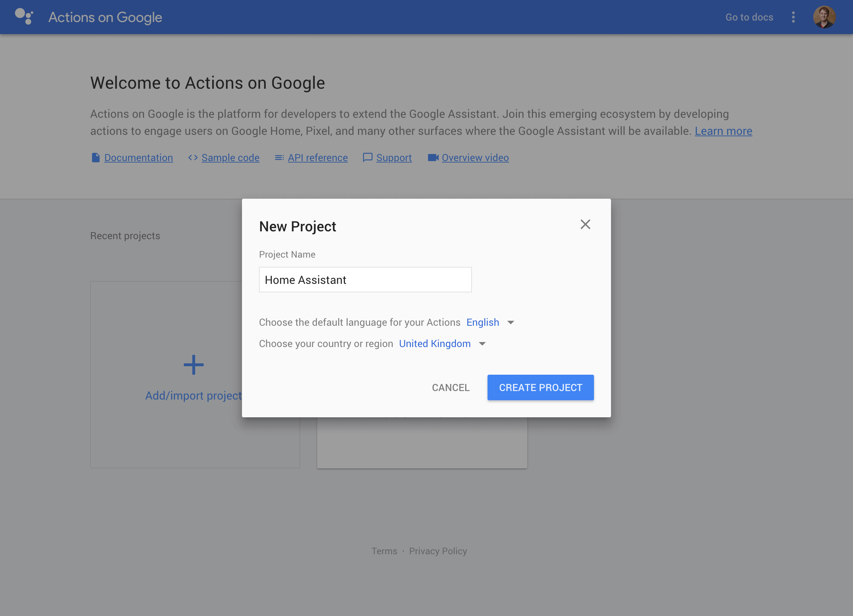Open the United Kingdom region dropdown
The width and height of the screenshot is (853, 616).
pos(435,344)
